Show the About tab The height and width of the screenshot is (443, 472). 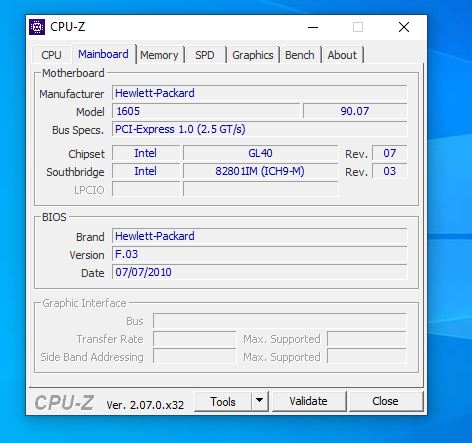pos(342,55)
